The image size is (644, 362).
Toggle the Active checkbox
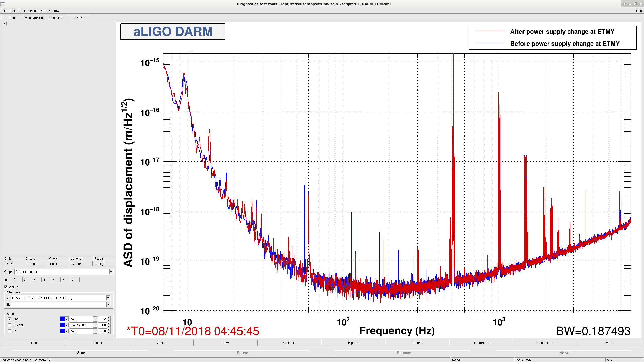click(x=6, y=287)
